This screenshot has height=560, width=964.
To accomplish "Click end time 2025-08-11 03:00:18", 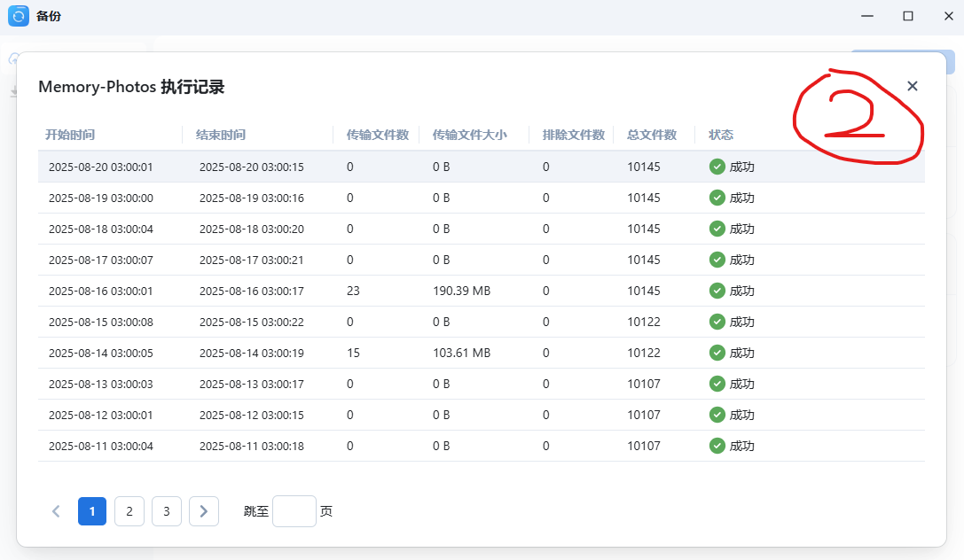I will [252, 446].
